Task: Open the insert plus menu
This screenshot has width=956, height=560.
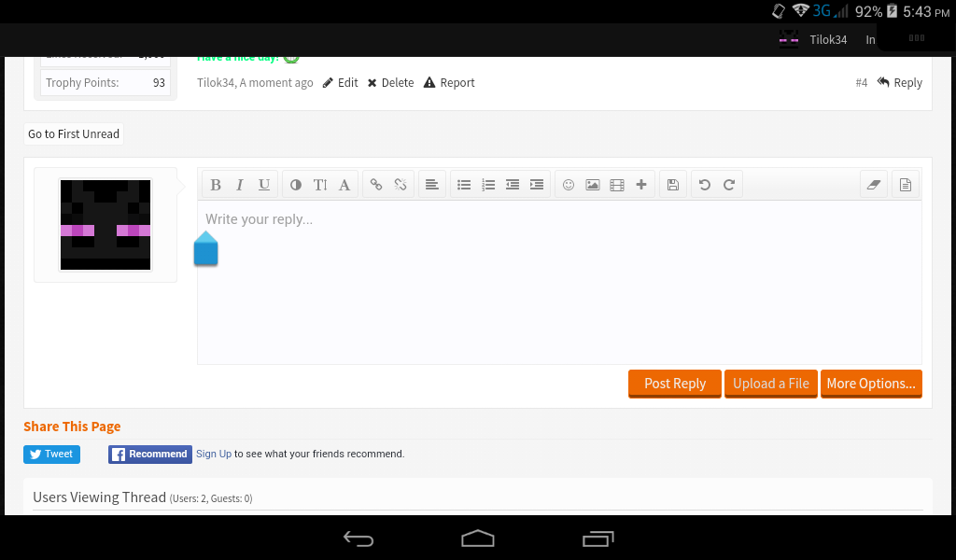Action: click(641, 185)
